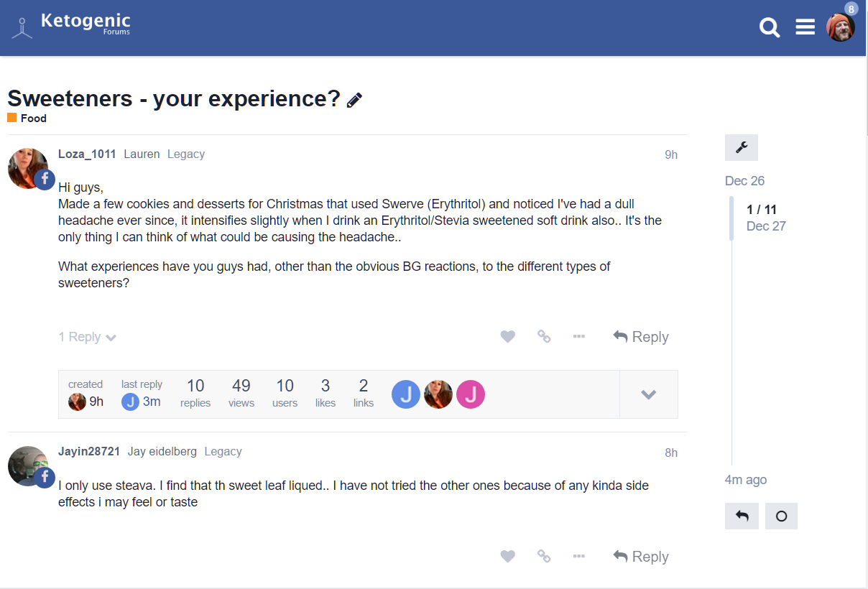This screenshot has width=868, height=589.
Task: Reply to Jayin28721's post
Action: [641, 557]
